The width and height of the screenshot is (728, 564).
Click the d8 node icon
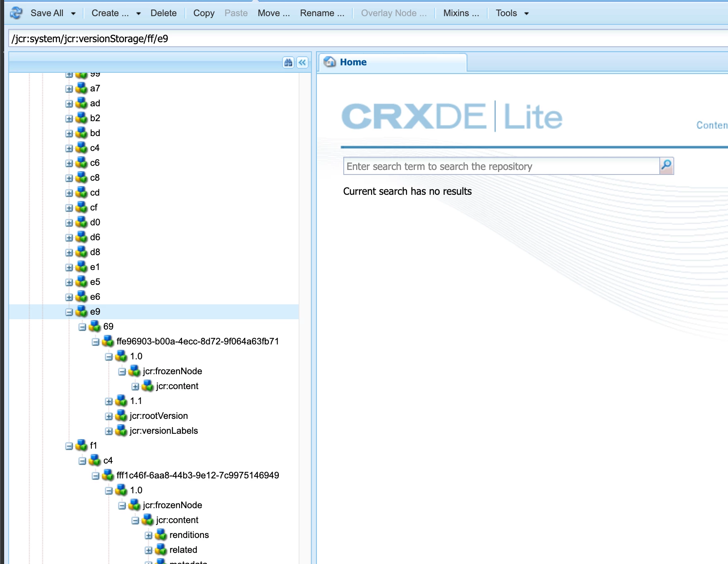(x=81, y=252)
